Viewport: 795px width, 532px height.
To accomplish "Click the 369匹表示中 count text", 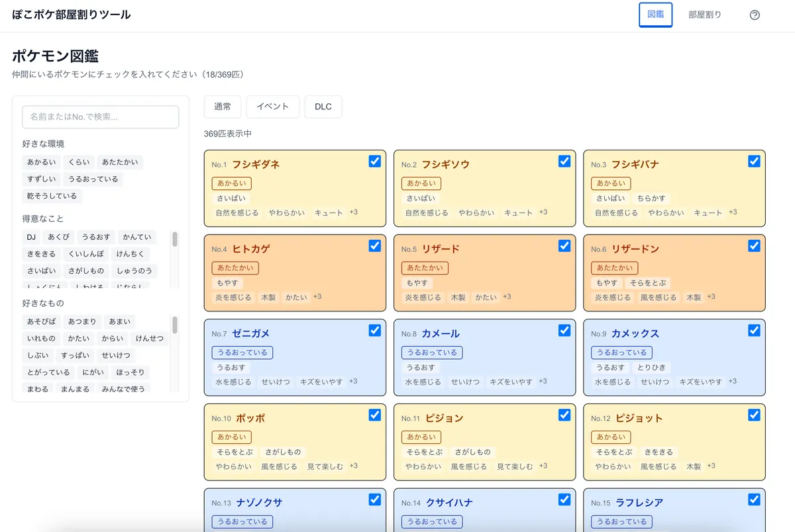I will pyautogui.click(x=228, y=134).
